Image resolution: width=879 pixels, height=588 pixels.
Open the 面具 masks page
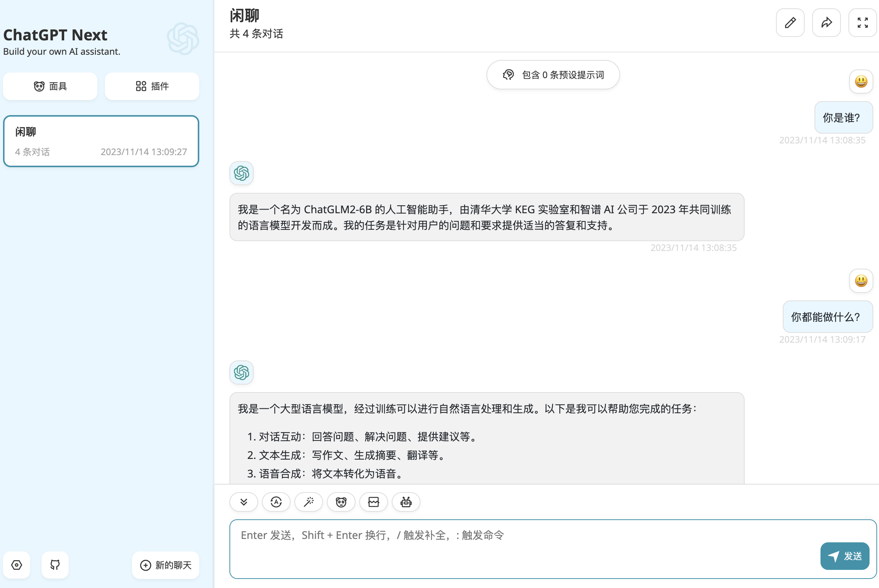(x=50, y=86)
